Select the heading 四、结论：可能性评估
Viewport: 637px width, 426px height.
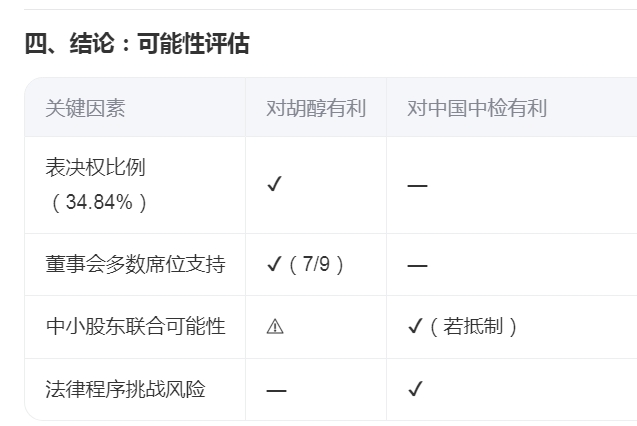tap(137, 43)
